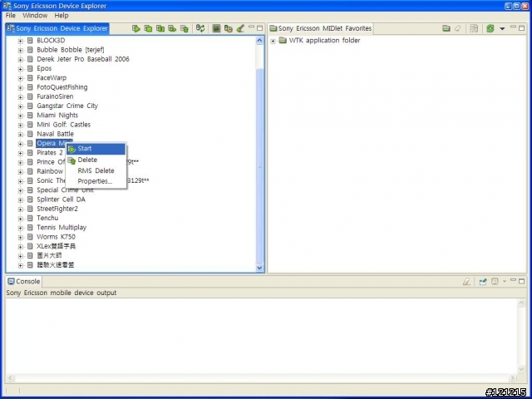Select the FotoQuestFishing entry
Screen dimensions: 532x399
point(62,87)
